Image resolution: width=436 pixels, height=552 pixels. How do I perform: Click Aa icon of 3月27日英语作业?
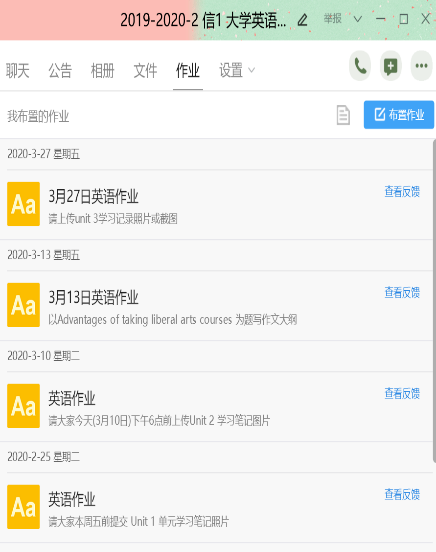click(23, 204)
